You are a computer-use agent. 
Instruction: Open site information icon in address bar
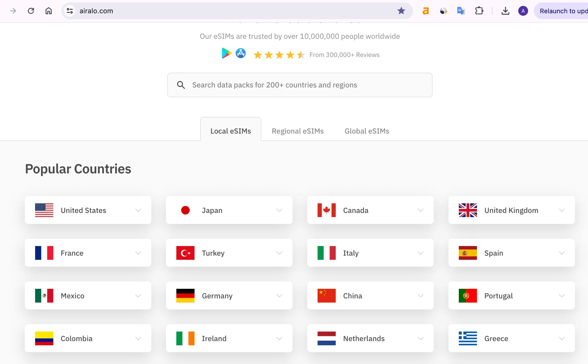pyautogui.click(x=70, y=11)
